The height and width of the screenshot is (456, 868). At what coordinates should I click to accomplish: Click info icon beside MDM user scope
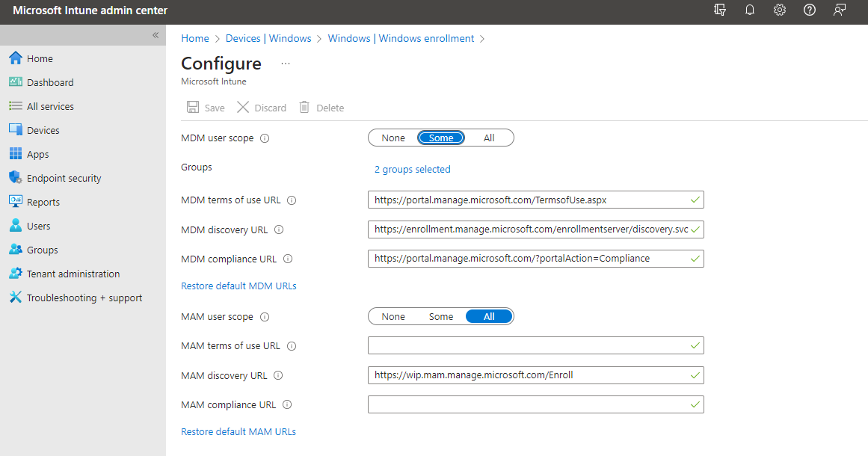(265, 138)
